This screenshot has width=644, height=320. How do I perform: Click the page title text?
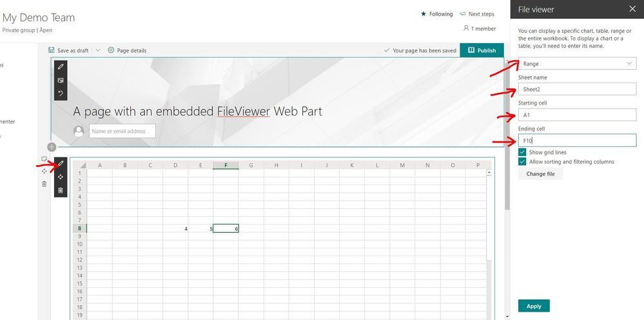(x=197, y=112)
